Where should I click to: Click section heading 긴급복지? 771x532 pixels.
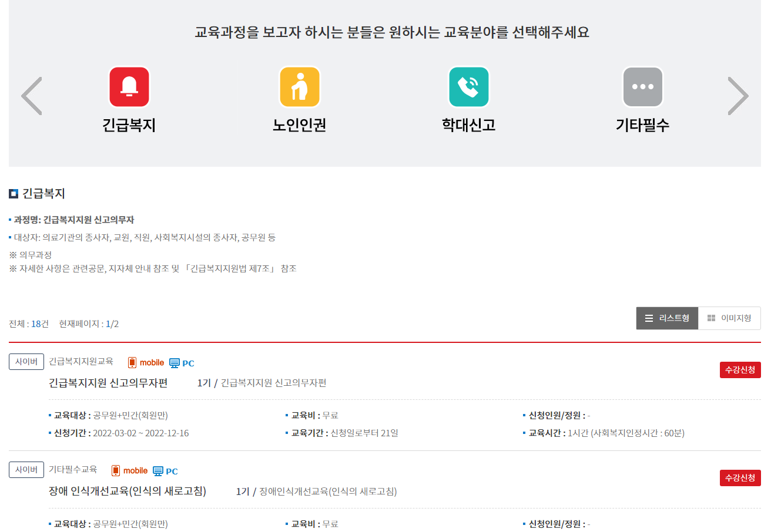pos(43,193)
